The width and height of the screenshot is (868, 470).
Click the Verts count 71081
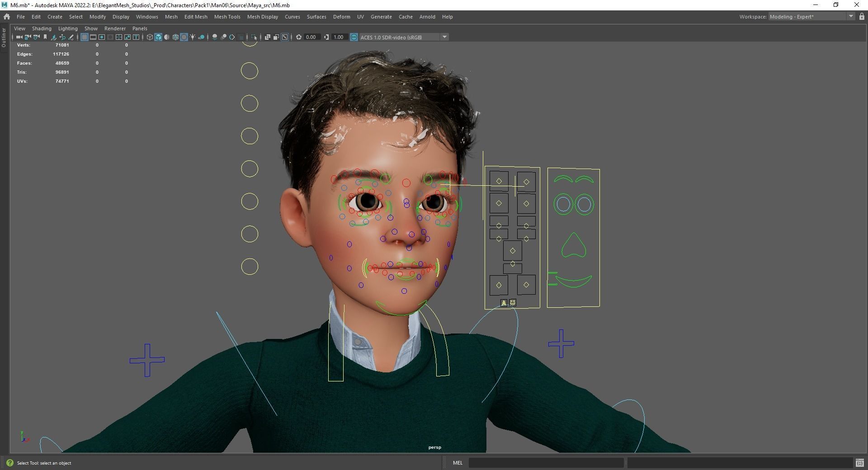[x=62, y=45]
